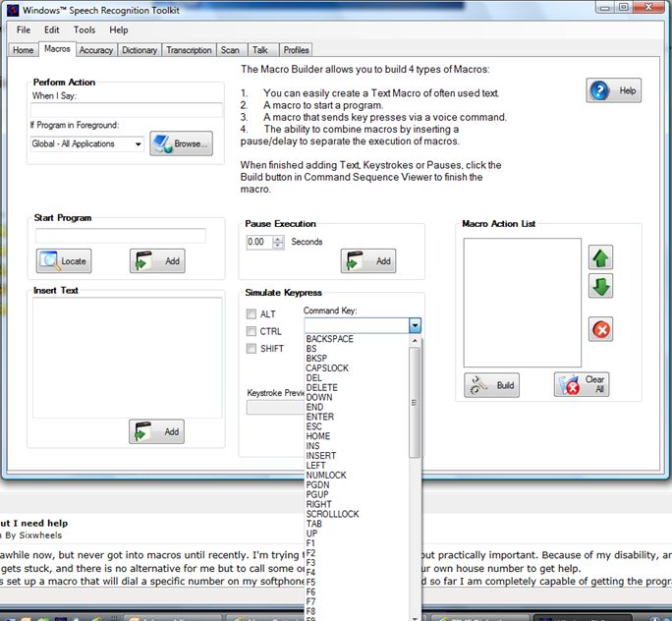Add the Start Program action
This screenshot has height=621, width=672.
[157, 260]
